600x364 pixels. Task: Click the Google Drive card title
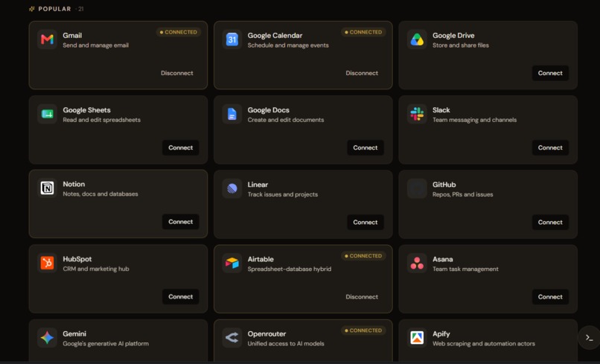[453, 36]
